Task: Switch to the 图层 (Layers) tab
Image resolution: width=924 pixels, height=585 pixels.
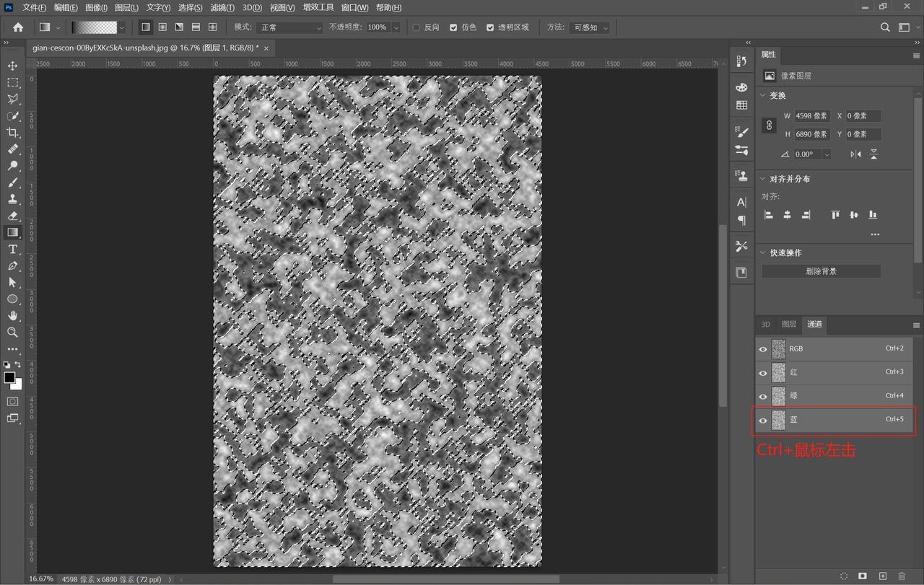Action: click(789, 325)
